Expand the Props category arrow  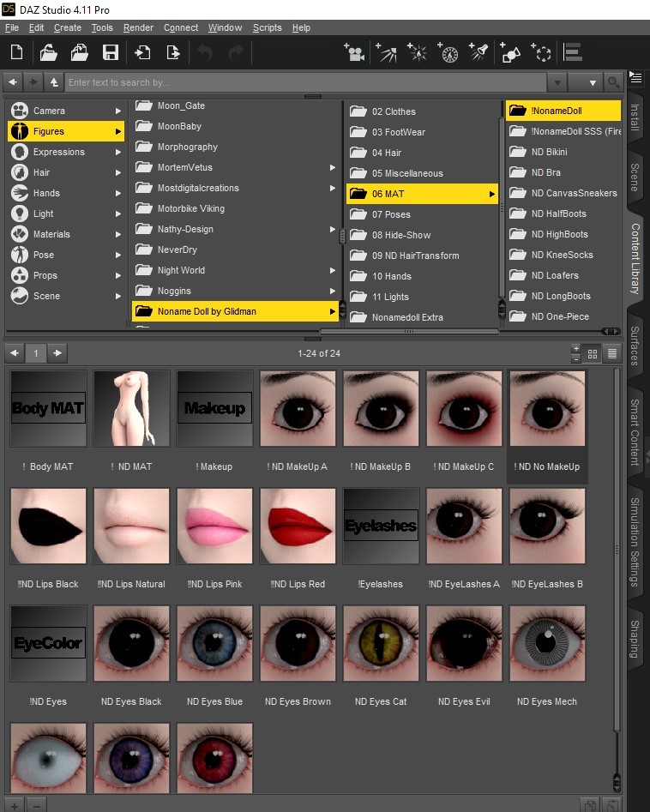pyautogui.click(x=118, y=275)
